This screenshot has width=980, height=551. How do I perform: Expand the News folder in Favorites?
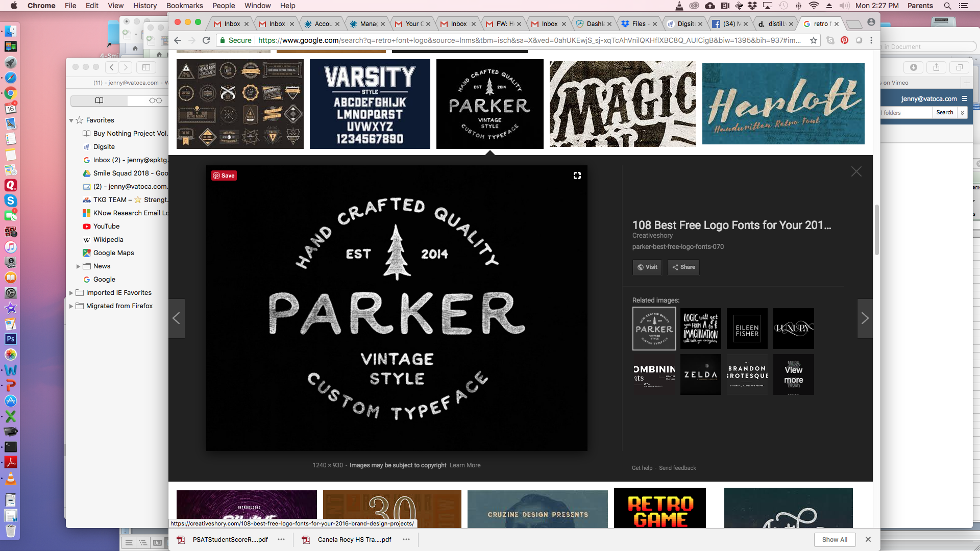pos(78,266)
